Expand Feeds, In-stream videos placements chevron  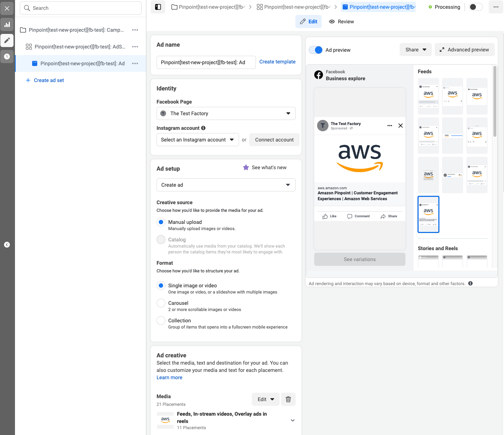click(293, 420)
